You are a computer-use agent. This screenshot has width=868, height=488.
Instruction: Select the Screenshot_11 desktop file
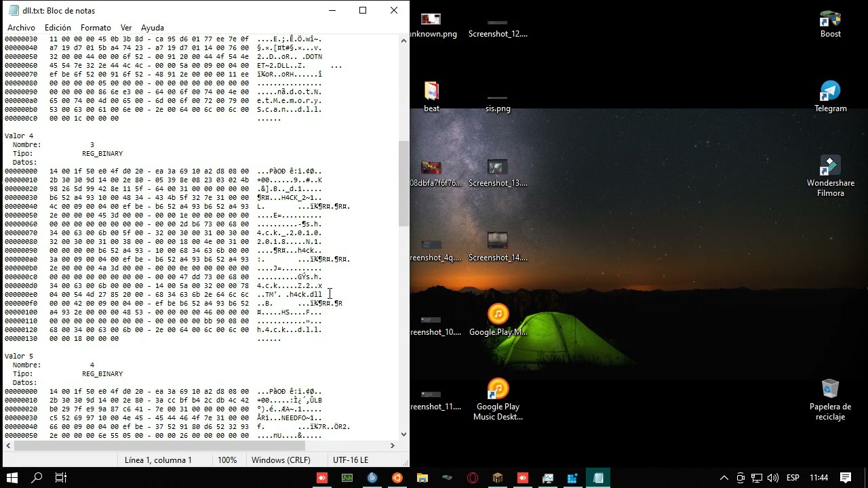pos(434,399)
